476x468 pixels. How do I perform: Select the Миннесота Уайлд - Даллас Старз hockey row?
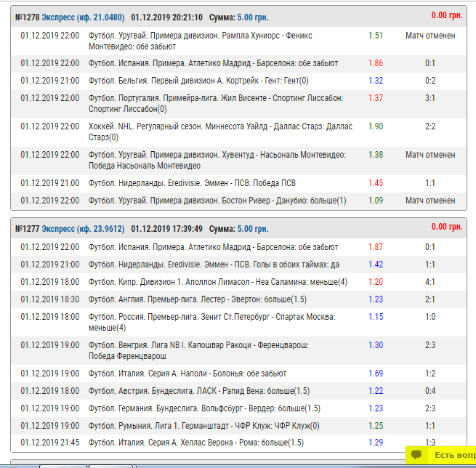[x=238, y=132]
